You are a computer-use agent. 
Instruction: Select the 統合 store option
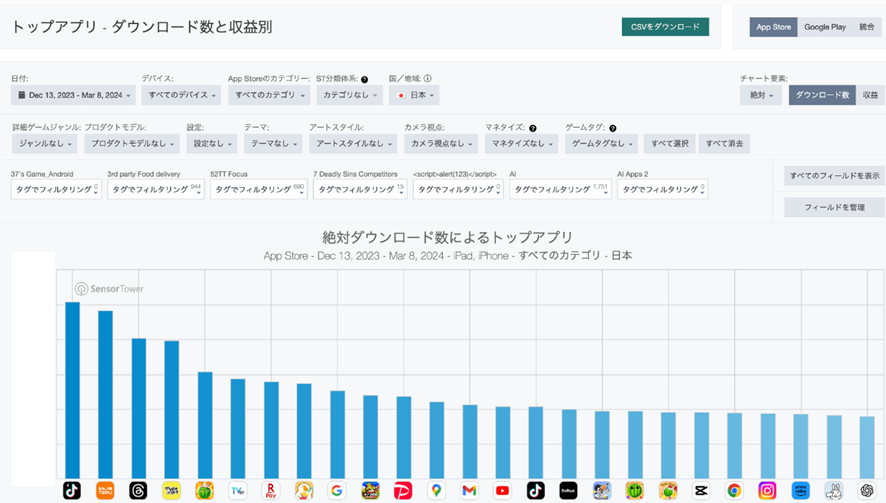(x=866, y=27)
